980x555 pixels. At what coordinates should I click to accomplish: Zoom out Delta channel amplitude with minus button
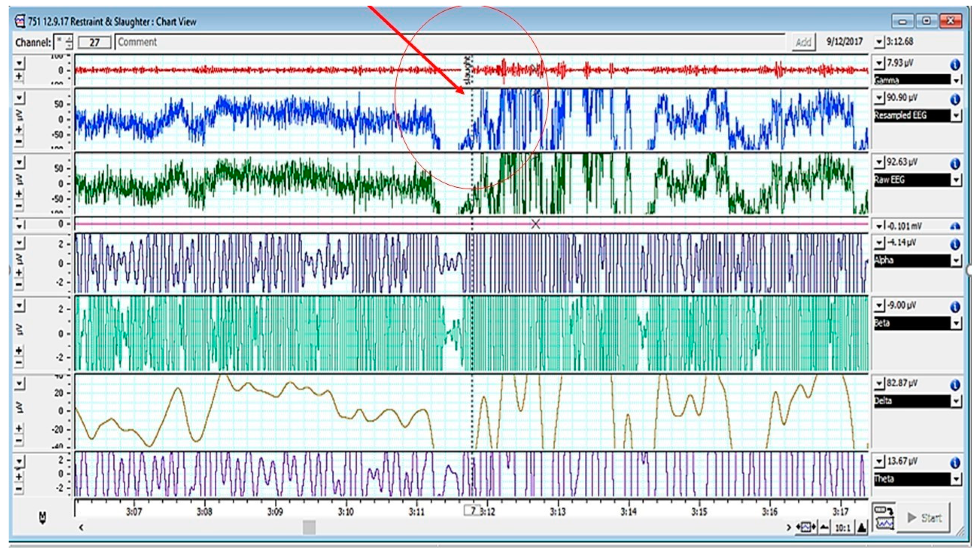coord(20,441)
